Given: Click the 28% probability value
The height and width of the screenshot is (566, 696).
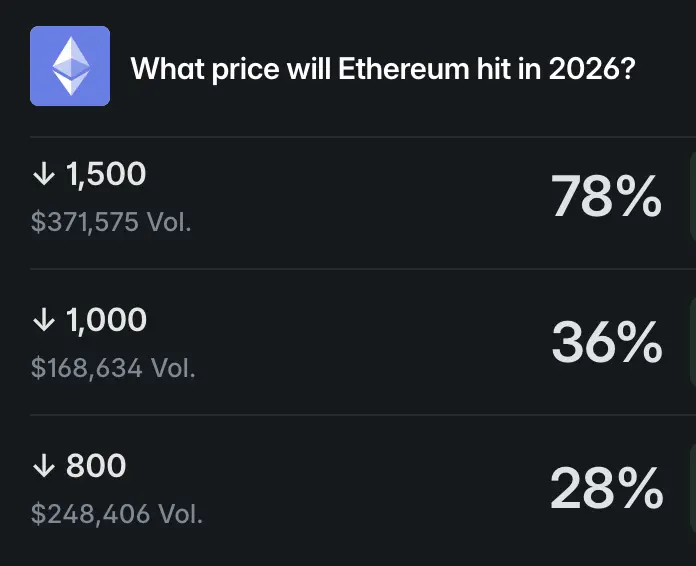Looking at the screenshot, I should point(606,489).
